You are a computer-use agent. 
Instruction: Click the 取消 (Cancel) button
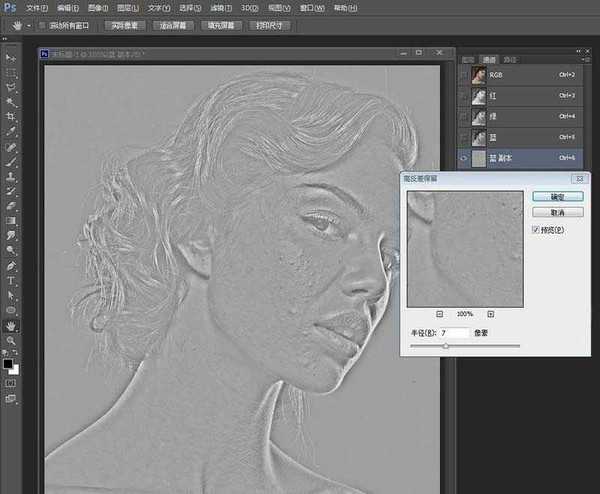(551, 213)
